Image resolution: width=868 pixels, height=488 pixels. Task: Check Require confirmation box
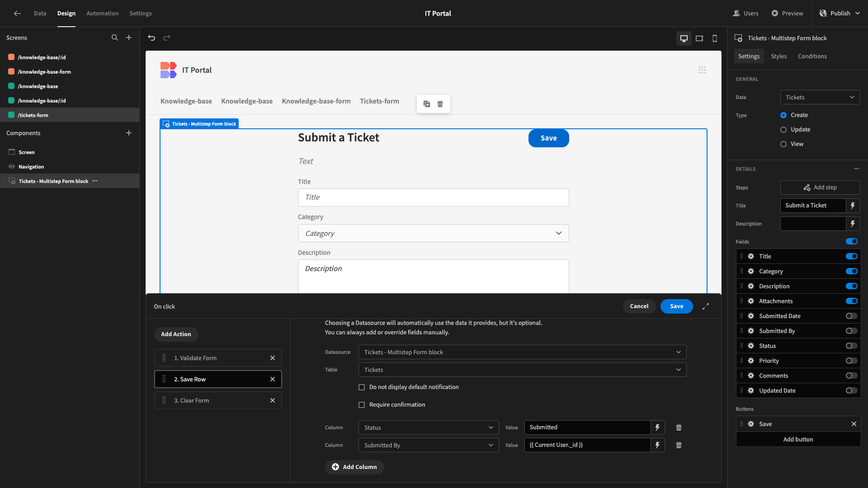362,405
